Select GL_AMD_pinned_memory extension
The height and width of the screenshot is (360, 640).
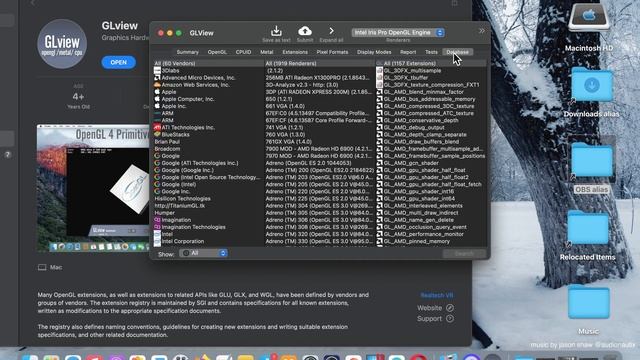tap(431, 242)
